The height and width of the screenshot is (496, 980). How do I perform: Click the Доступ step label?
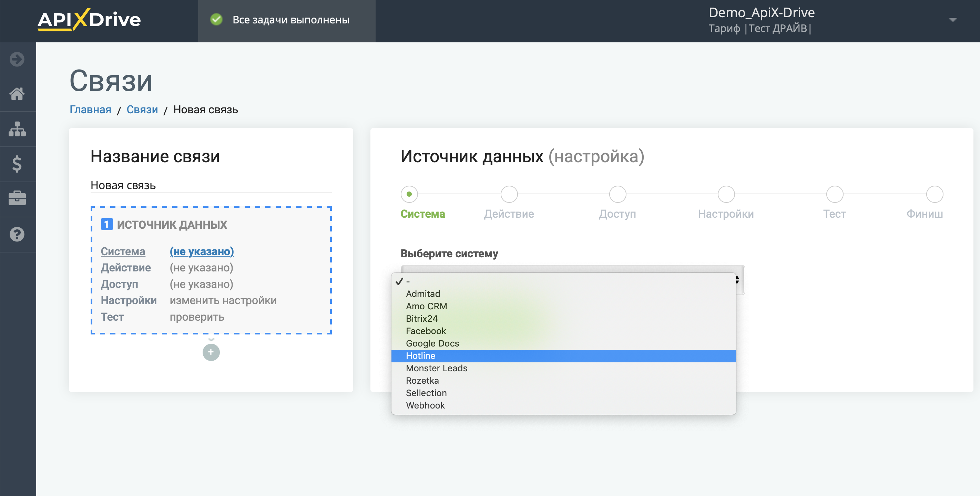pos(617,214)
